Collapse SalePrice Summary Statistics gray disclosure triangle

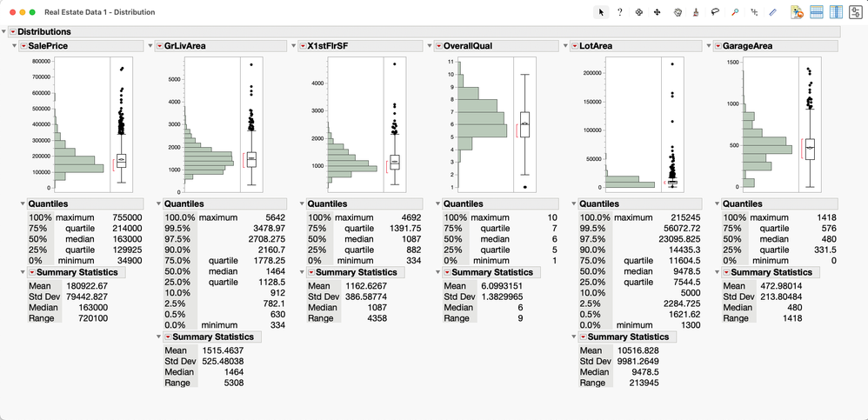pyautogui.click(x=23, y=272)
